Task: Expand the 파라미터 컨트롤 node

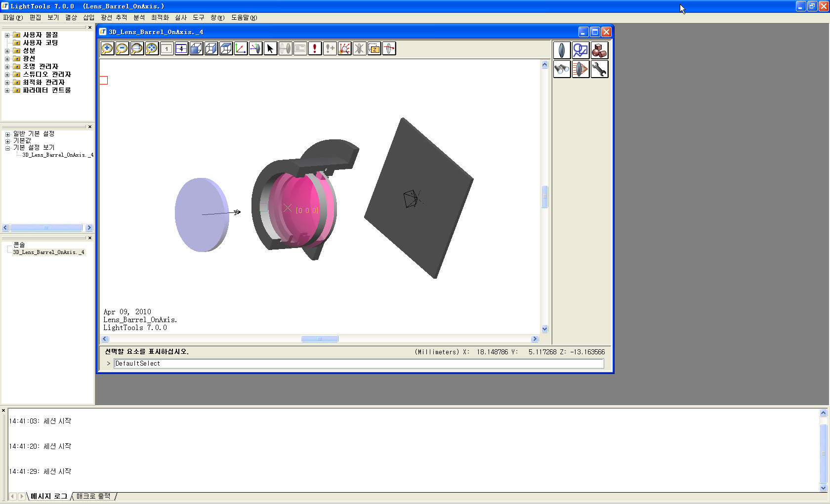Action: pyautogui.click(x=7, y=90)
